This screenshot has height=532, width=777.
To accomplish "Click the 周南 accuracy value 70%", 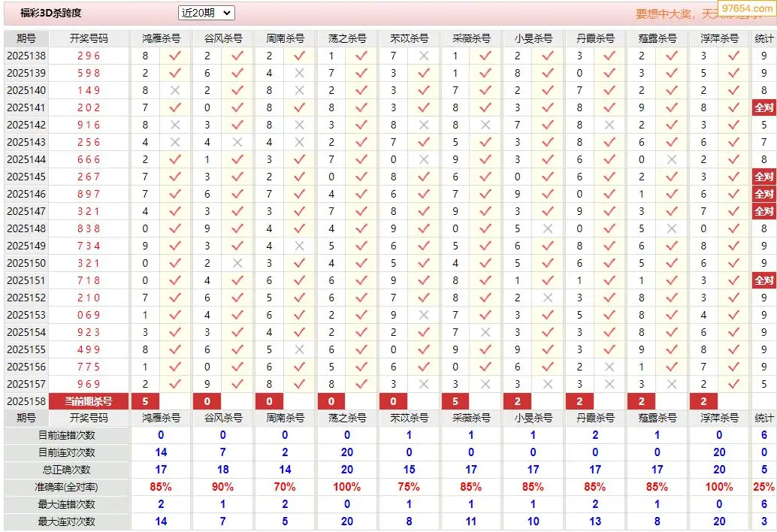I will tap(285, 488).
